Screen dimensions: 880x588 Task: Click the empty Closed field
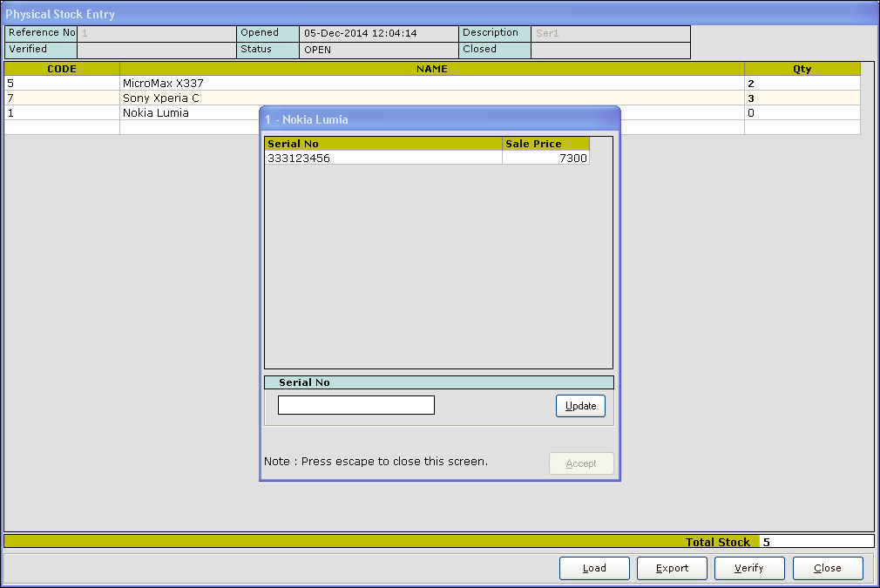pos(610,50)
